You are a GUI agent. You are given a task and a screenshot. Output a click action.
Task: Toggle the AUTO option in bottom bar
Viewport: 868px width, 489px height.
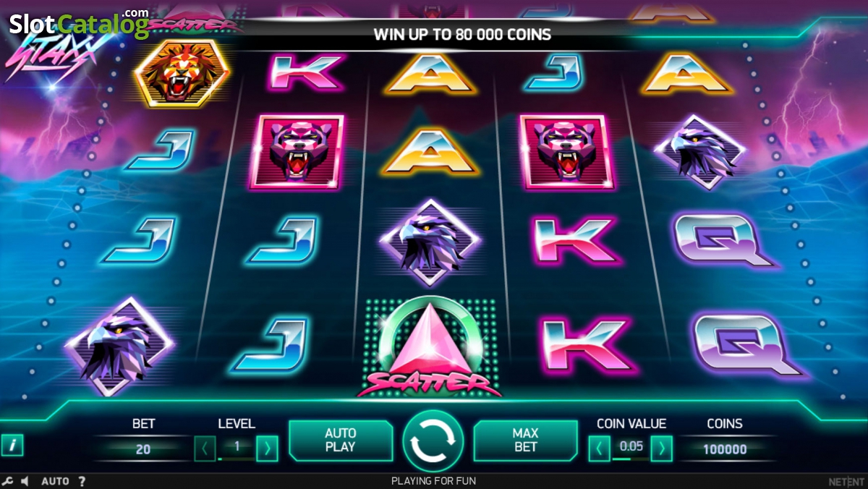tap(55, 481)
